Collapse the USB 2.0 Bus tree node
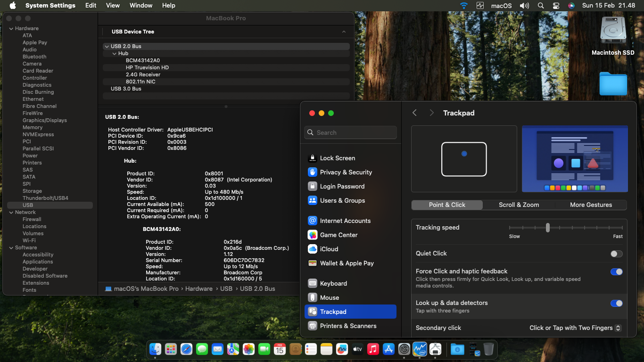Screen dimensions: 644x362 click(x=107, y=46)
